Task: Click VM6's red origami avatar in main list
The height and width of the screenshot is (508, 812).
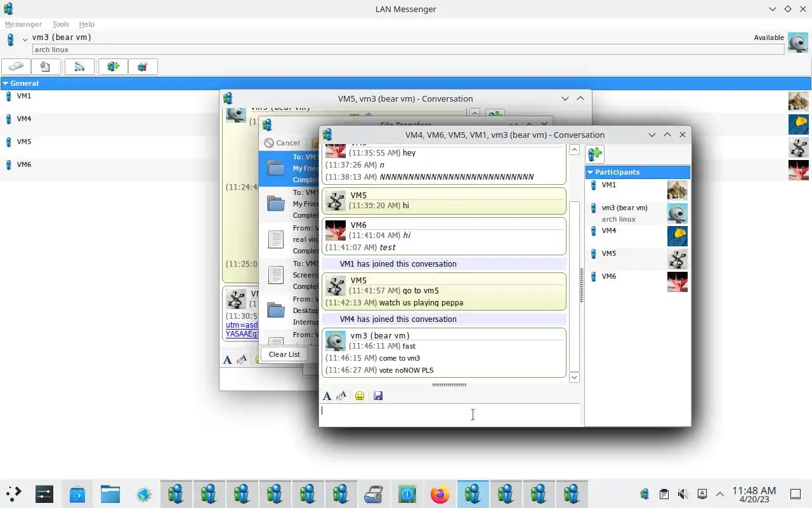Action: [799, 170]
